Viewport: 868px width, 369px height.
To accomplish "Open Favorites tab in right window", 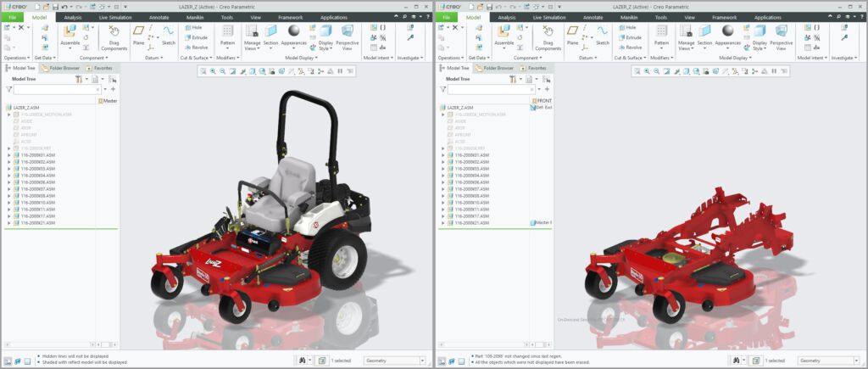I will coord(532,68).
